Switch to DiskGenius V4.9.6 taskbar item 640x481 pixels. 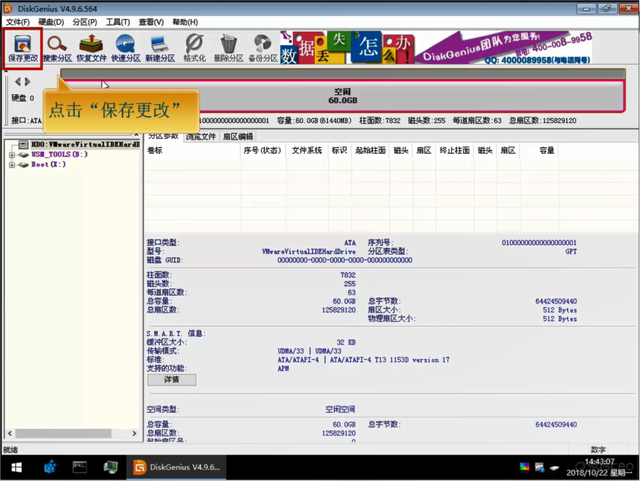(176, 467)
